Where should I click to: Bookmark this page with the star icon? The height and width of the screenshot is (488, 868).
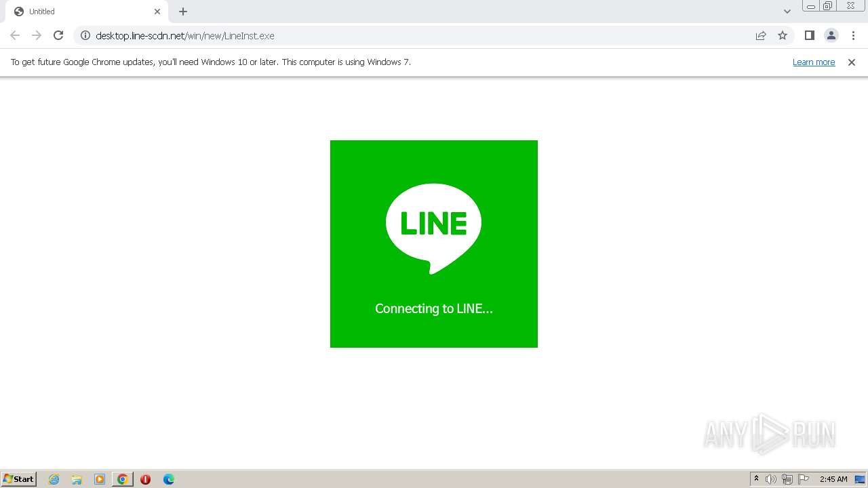coord(783,35)
